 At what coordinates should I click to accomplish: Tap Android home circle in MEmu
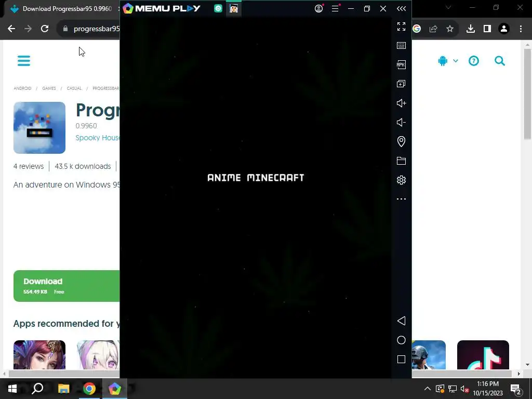pyautogui.click(x=401, y=340)
